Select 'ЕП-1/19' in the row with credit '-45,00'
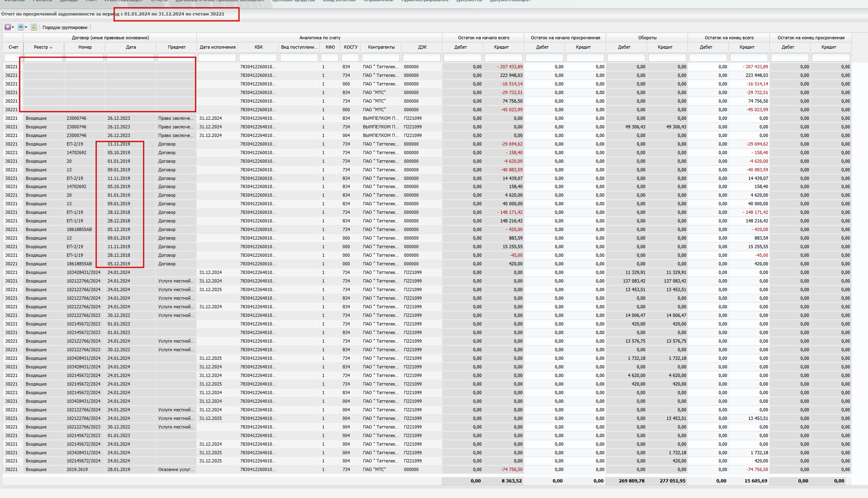This screenshot has width=868, height=498. click(x=75, y=255)
